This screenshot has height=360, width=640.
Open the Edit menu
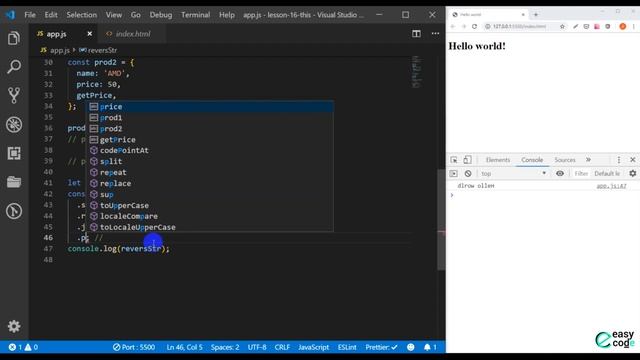[x=51, y=15]
